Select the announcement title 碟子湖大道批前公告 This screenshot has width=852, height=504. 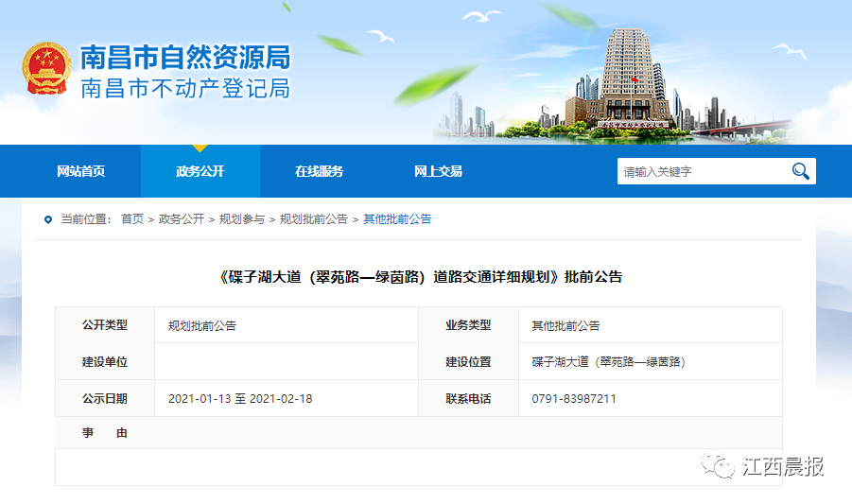pos(419,277)
